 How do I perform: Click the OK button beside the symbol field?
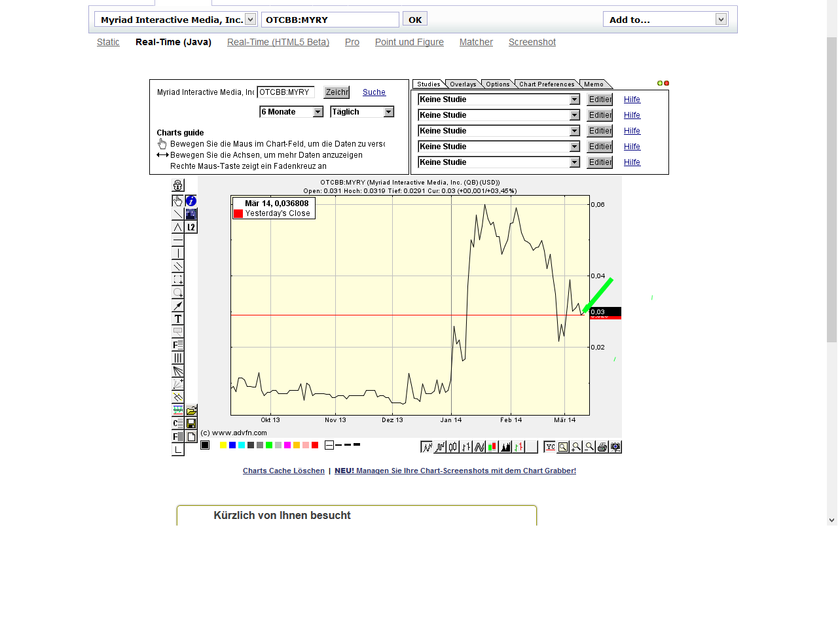[x=415, y=20]
